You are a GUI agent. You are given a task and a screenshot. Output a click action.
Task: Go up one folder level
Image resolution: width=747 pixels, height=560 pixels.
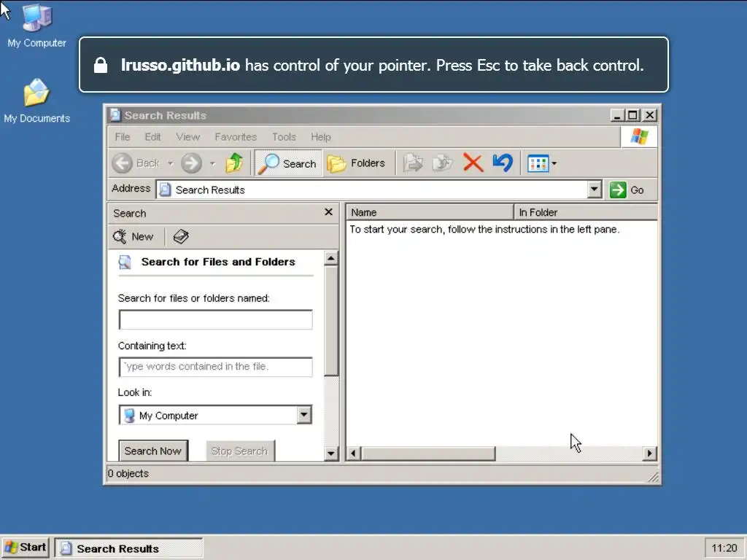(x=234, y=163)
